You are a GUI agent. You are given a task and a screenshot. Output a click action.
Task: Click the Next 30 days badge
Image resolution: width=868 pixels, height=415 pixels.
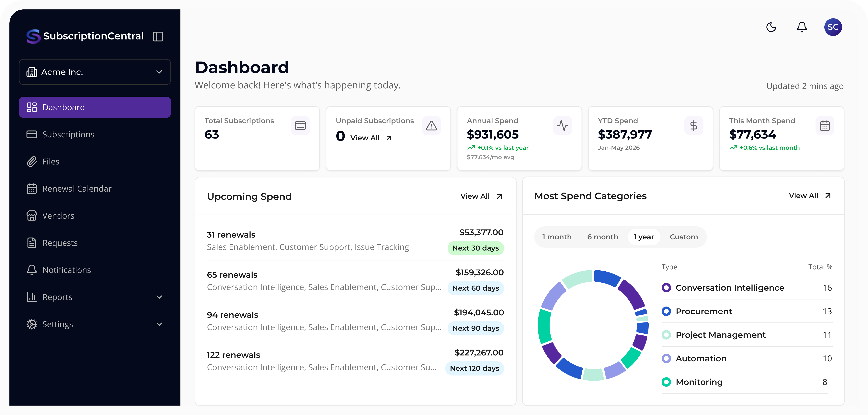(x=475, y=248)
